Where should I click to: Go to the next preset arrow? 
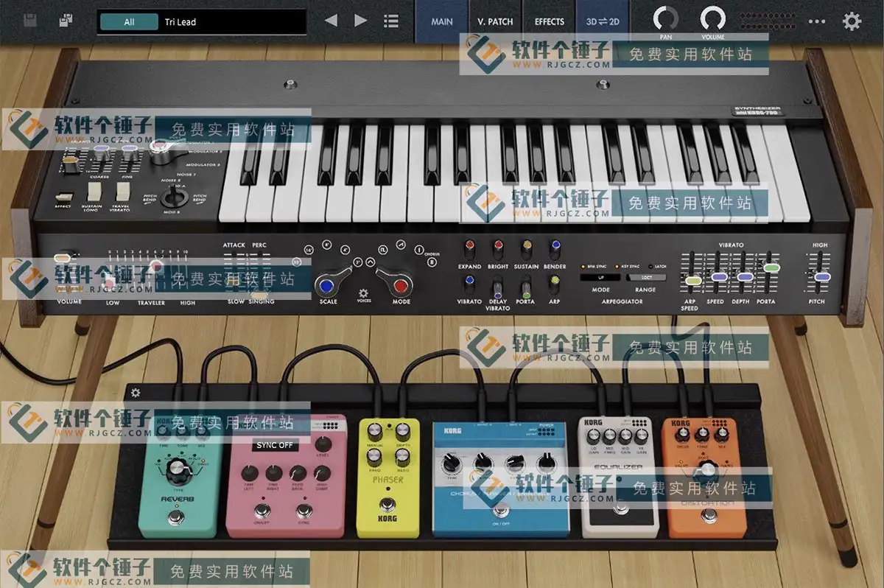[361, 21]
